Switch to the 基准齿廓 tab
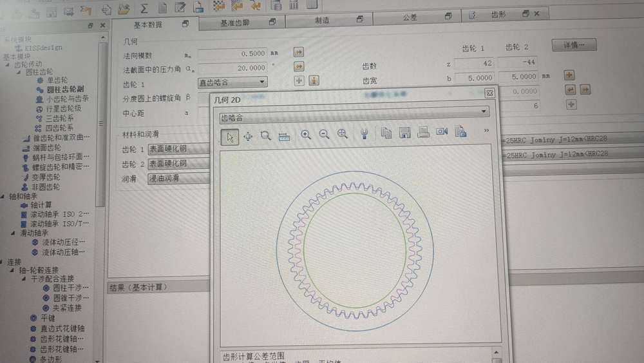This screenshot has width=644, height=363. tap(235, 23)
